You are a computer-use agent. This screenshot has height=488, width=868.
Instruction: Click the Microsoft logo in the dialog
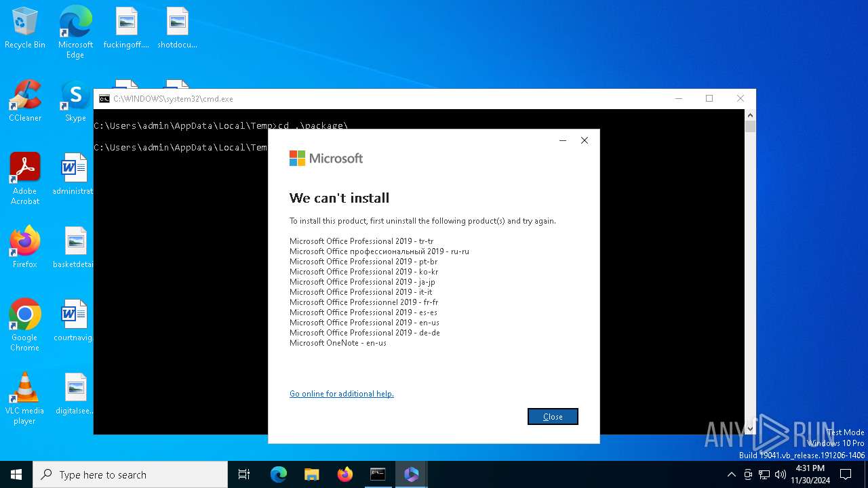pos(326,158)
